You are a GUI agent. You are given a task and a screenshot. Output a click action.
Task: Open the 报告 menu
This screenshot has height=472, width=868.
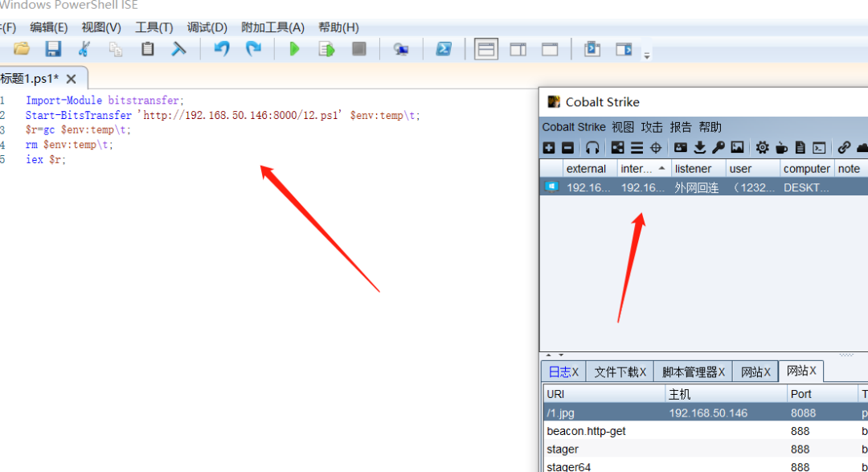(681, 127)
